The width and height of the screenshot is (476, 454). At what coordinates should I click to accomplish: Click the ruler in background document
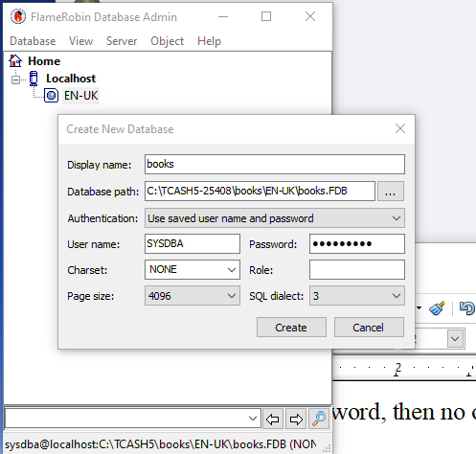coord(404,368)
